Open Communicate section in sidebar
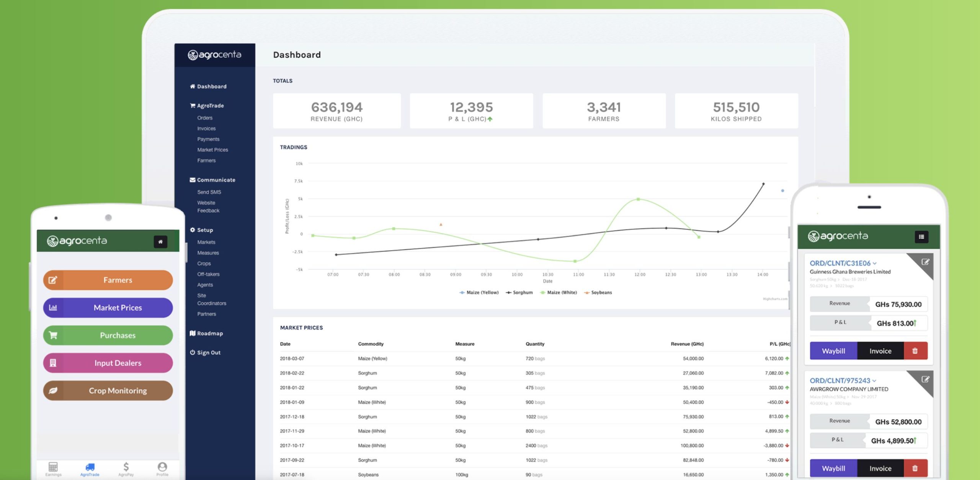Viewport: 980px width, 480px height. (x=212, y=180)
